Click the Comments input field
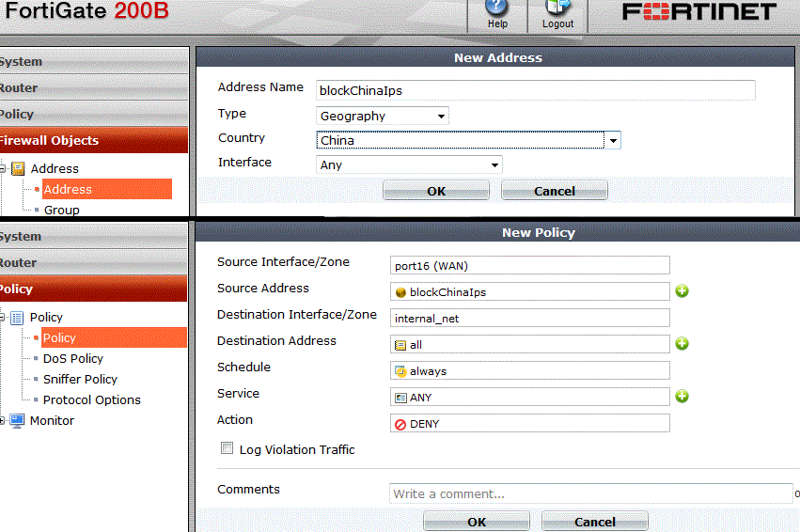 [590, 493]
